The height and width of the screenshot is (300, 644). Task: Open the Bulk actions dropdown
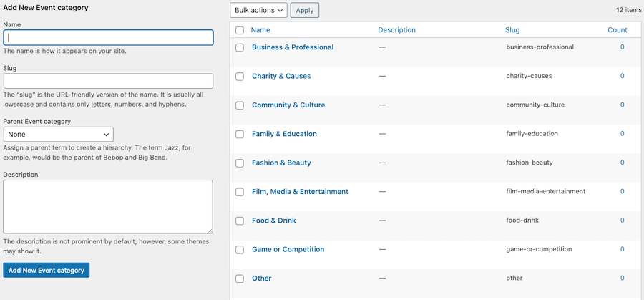258,10
